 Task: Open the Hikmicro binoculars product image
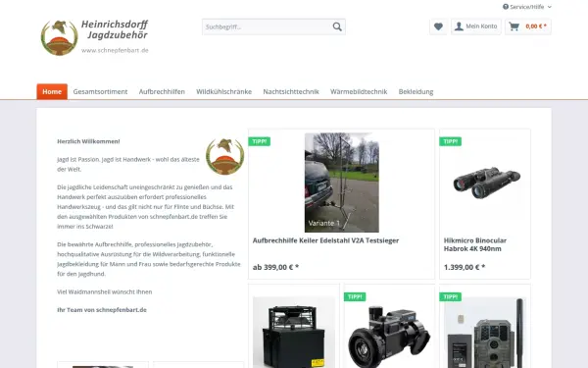(x=486, y=183)
